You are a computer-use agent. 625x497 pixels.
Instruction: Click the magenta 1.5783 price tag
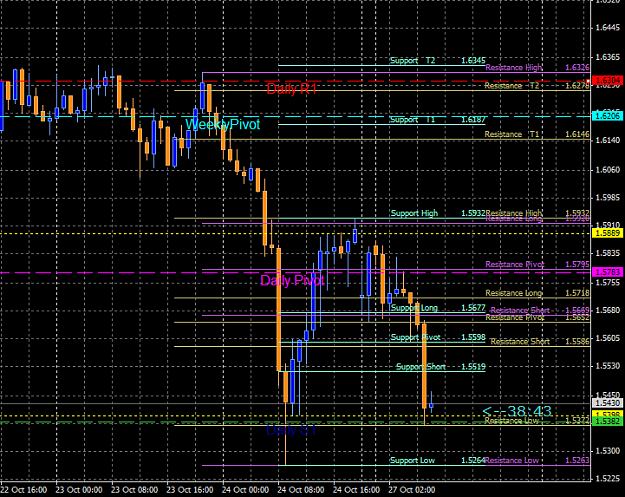click(607, 272)
